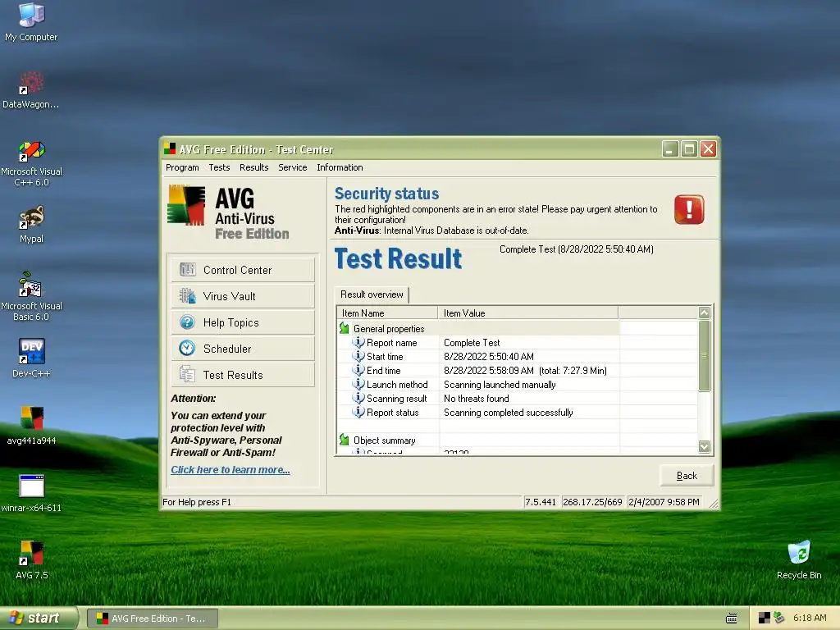Open the Program menu
This screenshot has width=840, height=630.
pos(182,167)
